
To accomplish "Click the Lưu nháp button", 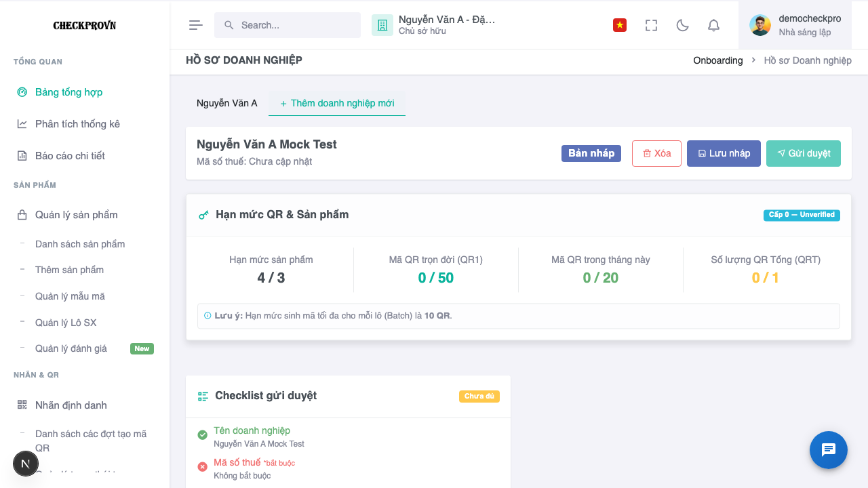I will 724,153.
